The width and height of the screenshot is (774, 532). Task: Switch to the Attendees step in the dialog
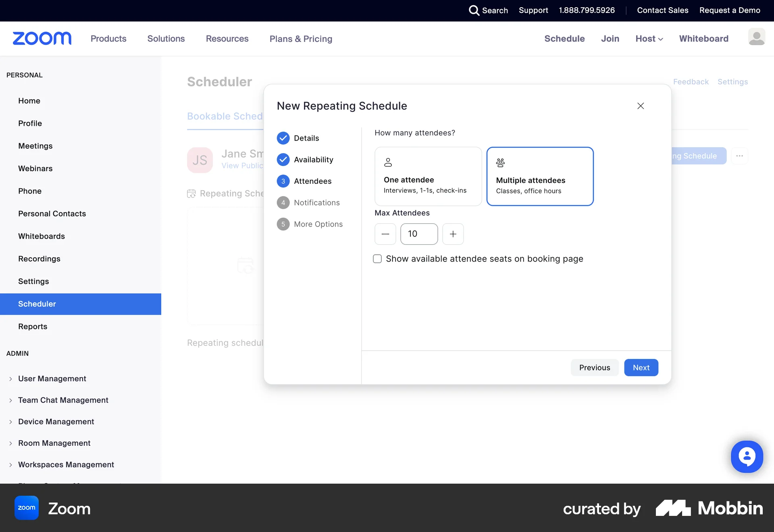point(313,181)
